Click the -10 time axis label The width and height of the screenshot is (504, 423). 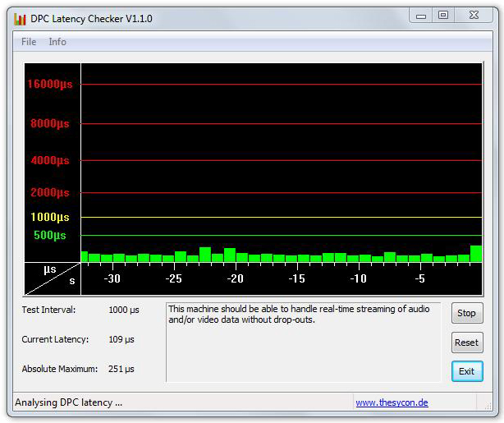(x=359, y=278)
